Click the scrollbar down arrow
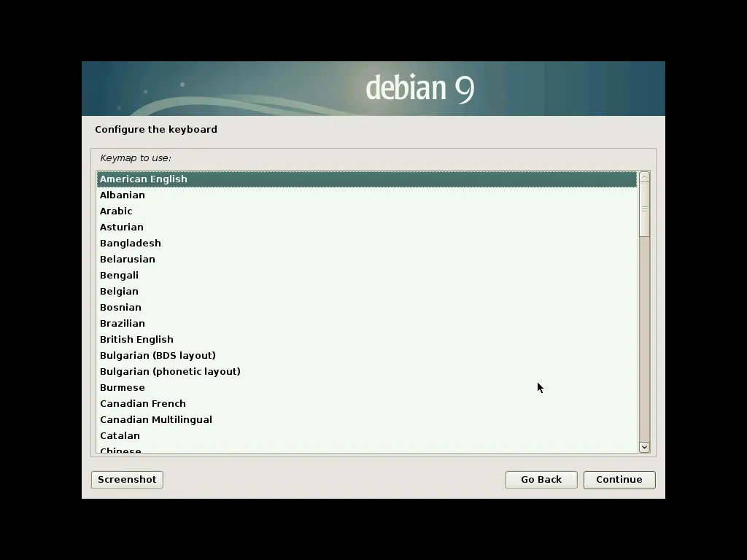The image size is (747, 560). click(x=645, y=447)
